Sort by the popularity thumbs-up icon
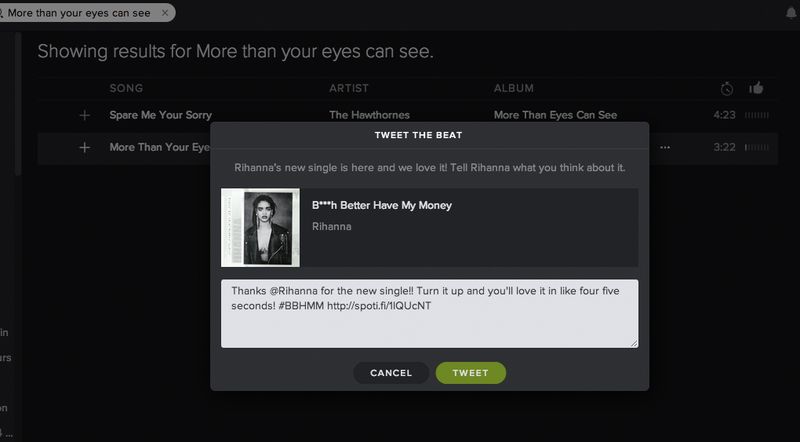Screen dimensions: 800x442 (x=756, y=88)
